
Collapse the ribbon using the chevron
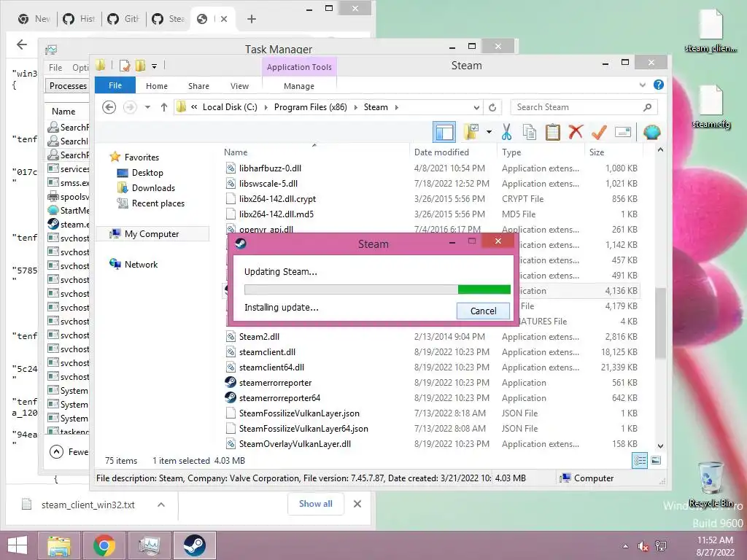(x=642, y=85)
